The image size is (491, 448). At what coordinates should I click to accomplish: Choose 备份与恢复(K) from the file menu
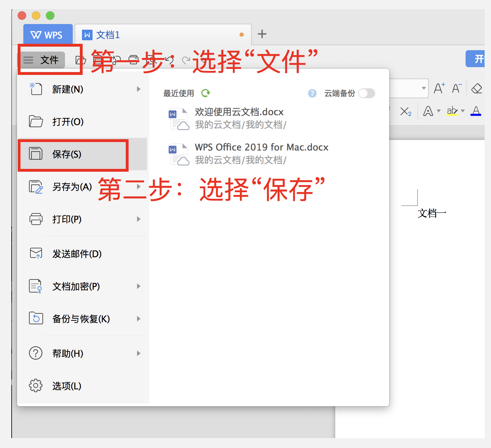82,319
